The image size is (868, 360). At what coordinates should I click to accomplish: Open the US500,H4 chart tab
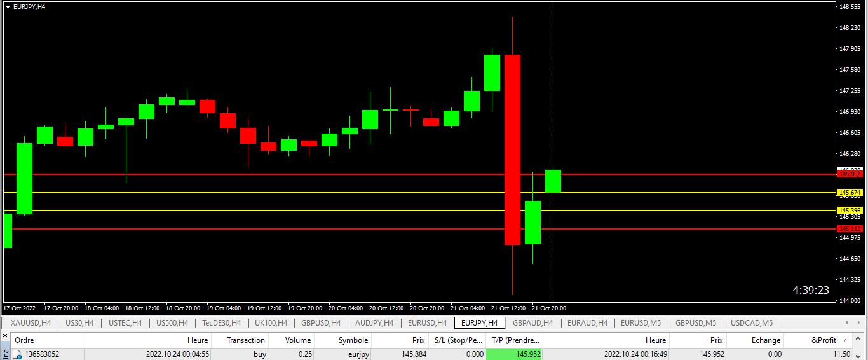pos(172,322)
